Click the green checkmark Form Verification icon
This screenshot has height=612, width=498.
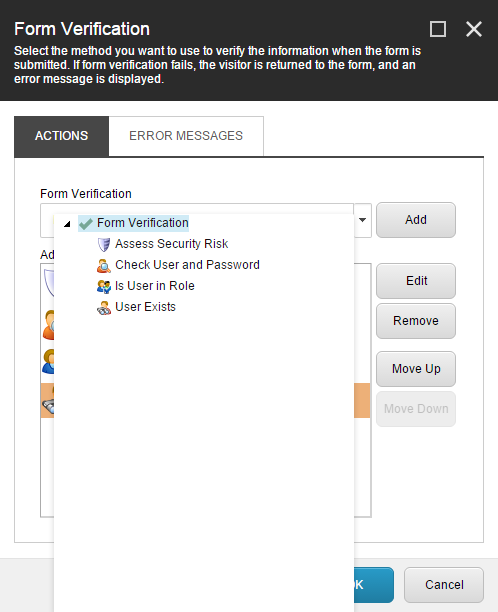pos(85,224)
